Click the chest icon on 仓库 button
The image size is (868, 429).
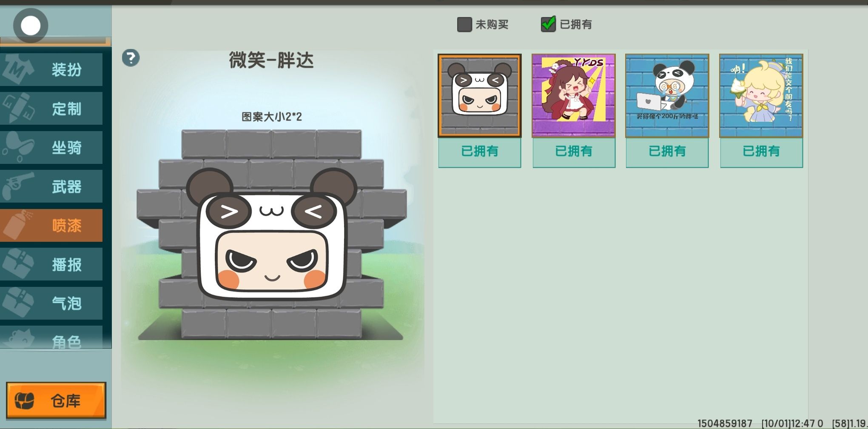pyautogui.click(x=25, y=400)
